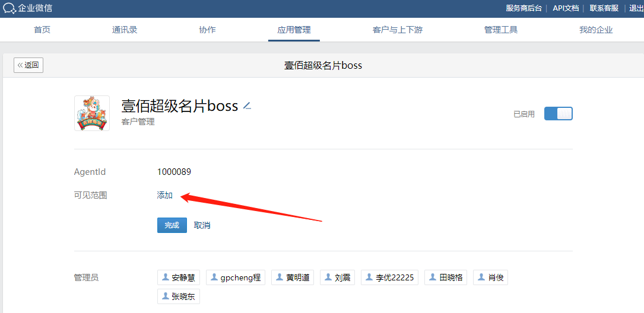This screenshot has width=644, height=313.
Task: Click person icon next to 张晓东
Action: (x=166, y=296)
